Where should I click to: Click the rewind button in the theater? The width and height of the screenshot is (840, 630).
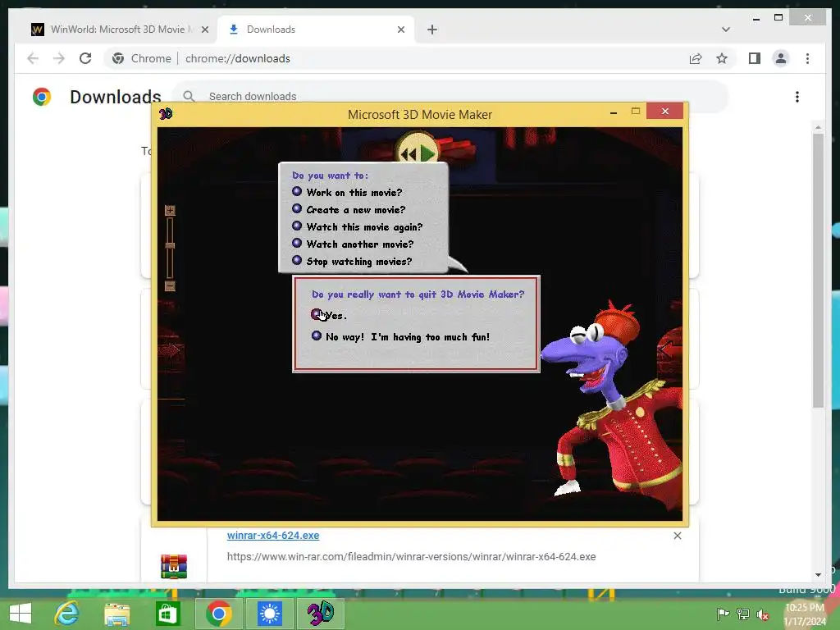click(x=409, y=154)
